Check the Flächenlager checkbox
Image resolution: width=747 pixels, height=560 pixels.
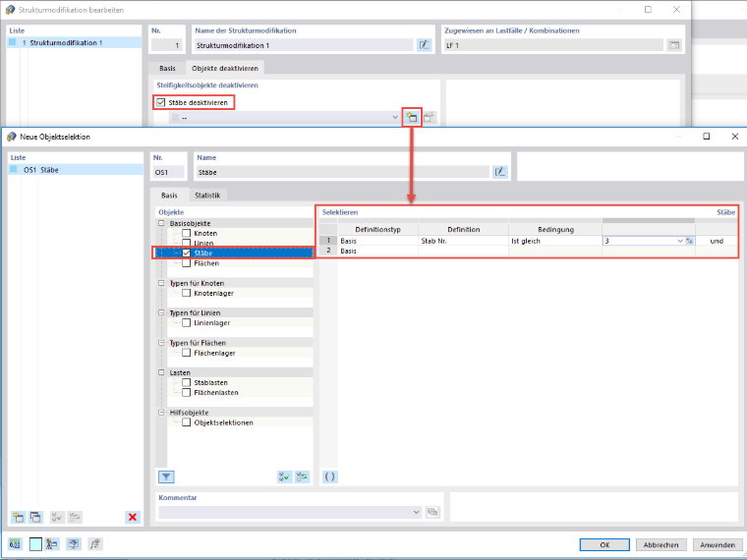click(187, 353)
